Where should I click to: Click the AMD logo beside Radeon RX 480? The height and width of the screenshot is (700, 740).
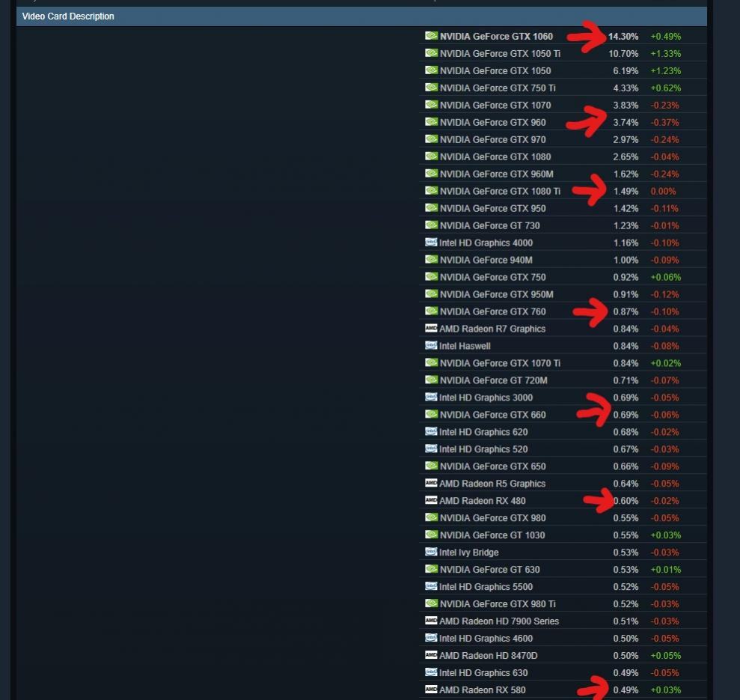[x=431, y=500]
